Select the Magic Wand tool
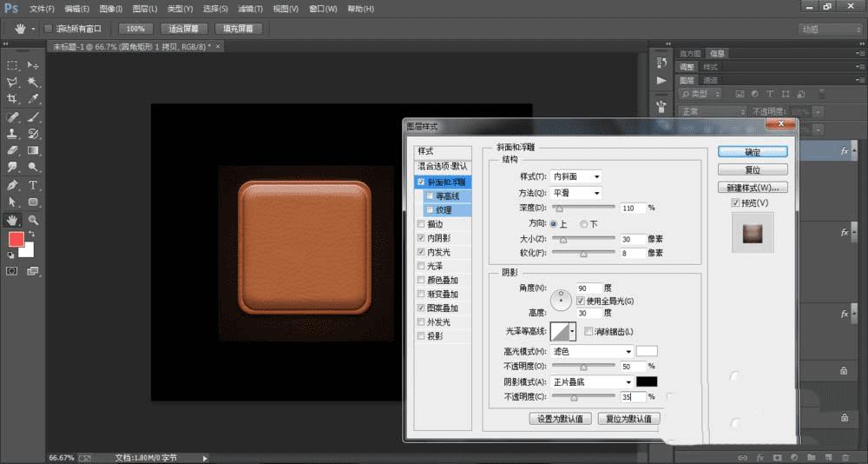The height and width of the screenshot is (464, 868). 33,83
